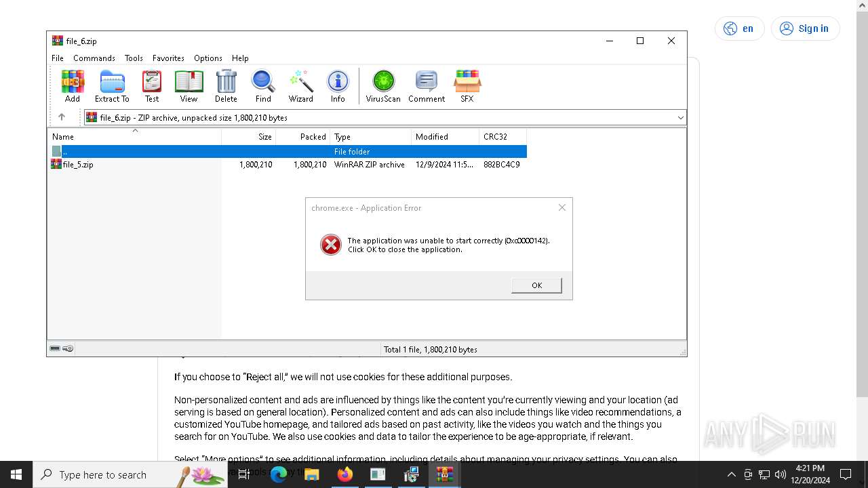Click the Find magnifier icon

(263, 86)
